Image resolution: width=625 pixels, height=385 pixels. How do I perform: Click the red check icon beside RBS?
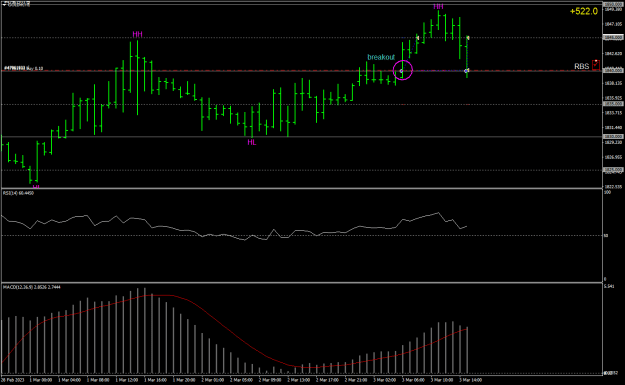(596, 65)
